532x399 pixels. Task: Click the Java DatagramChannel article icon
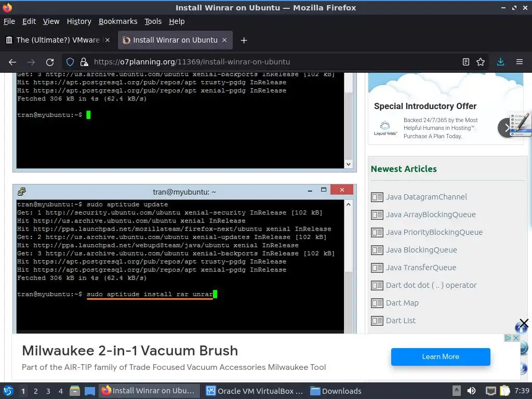coord(377,197)
